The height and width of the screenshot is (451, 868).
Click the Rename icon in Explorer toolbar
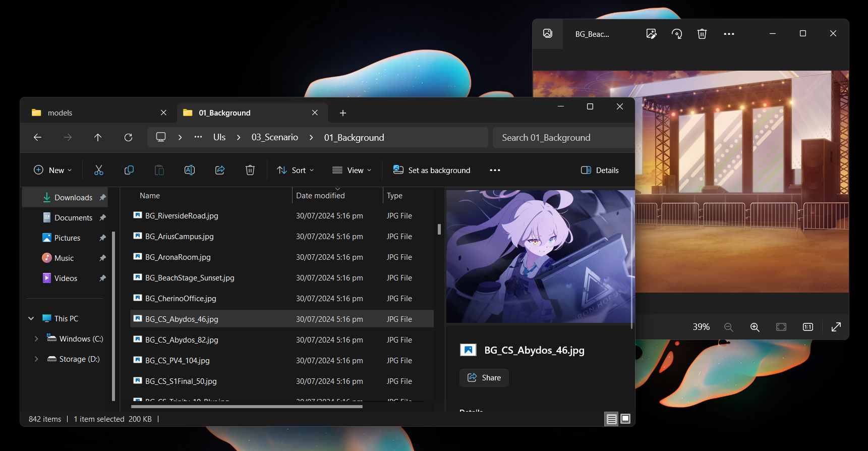[x=190, y=170]
